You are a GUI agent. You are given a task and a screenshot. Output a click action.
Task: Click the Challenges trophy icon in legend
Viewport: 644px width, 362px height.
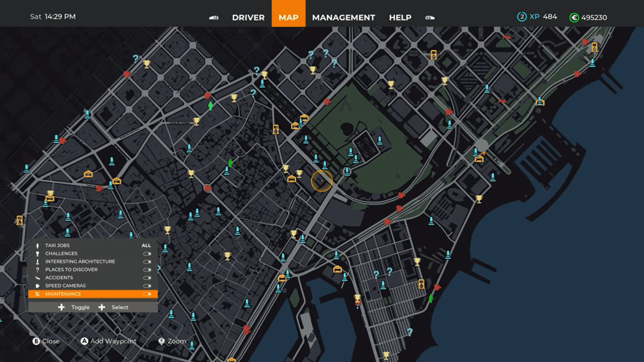[37, 253]
